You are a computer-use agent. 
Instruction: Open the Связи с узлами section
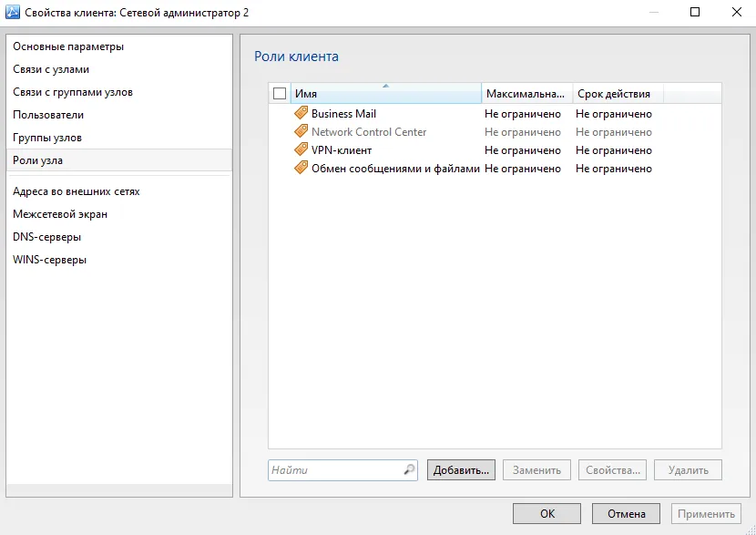(x=119, y=69)
